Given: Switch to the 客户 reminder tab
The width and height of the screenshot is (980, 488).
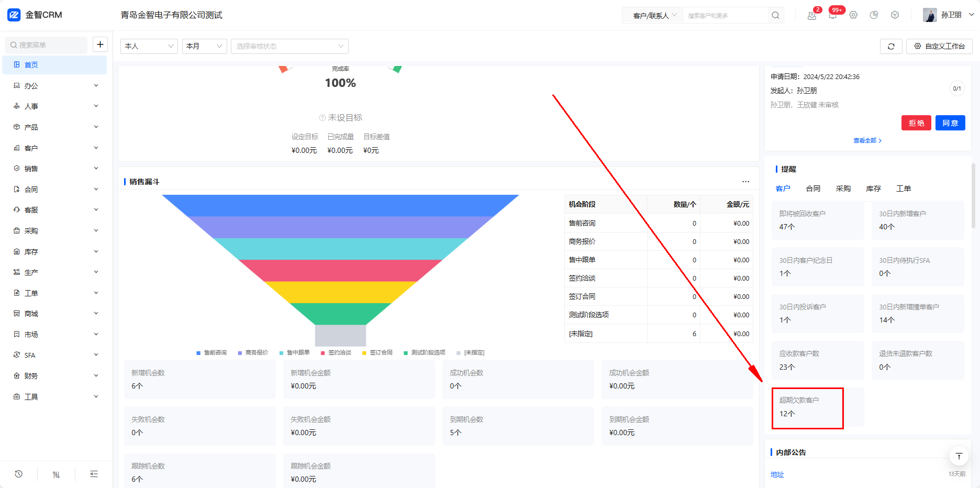Looking at the screenshot, I should (x=783, y=188).
